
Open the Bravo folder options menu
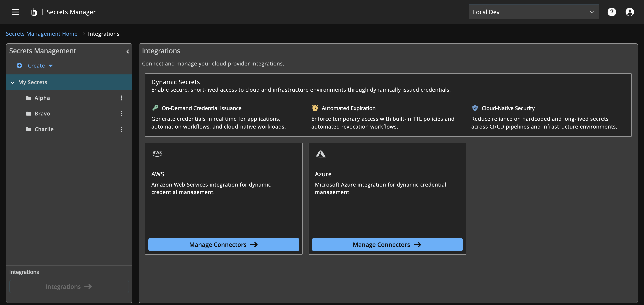pos(121,114)
